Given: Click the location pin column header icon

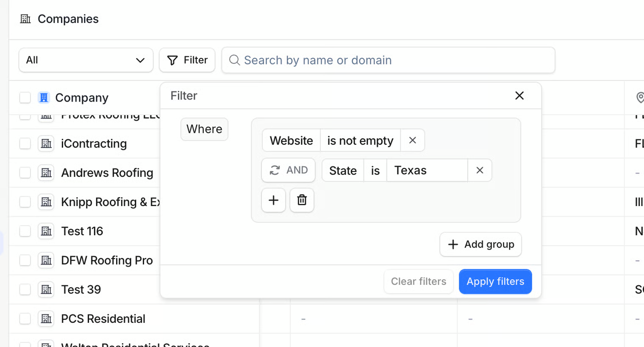Looking at the screenshot, I should pyautogui.click(x=640, y=98).
